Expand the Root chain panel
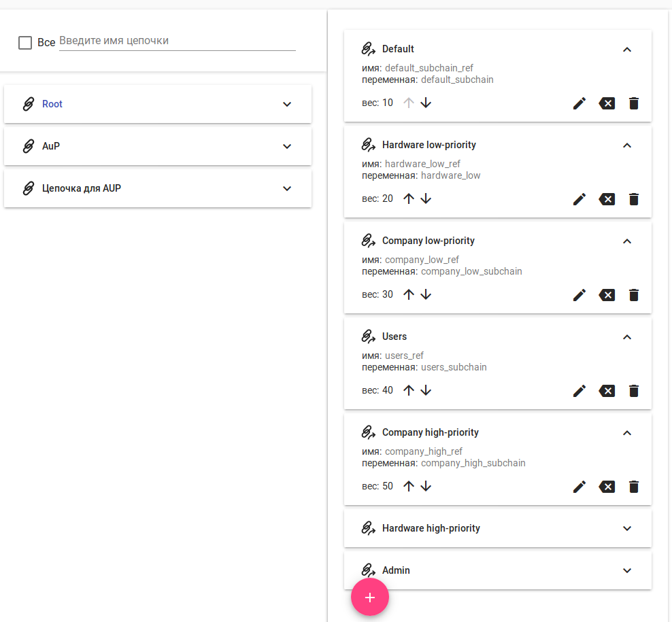This screenshot has height=622, width=672. (x=287, y=104)
